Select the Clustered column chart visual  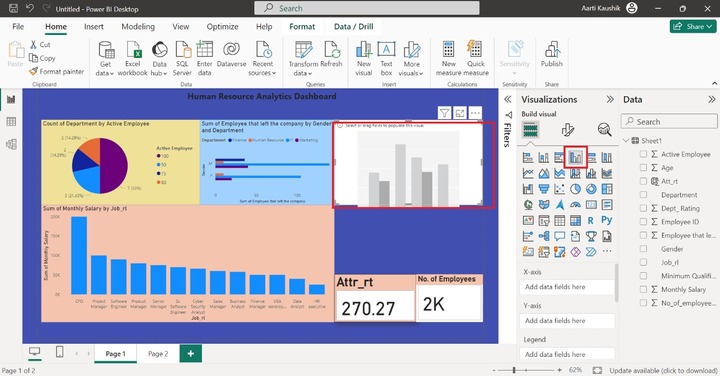[575, 158]
